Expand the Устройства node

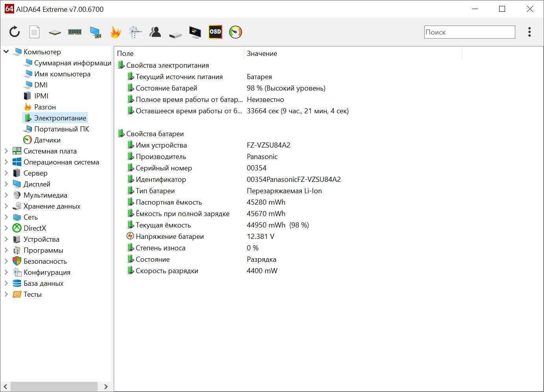(x=6, y=239)
